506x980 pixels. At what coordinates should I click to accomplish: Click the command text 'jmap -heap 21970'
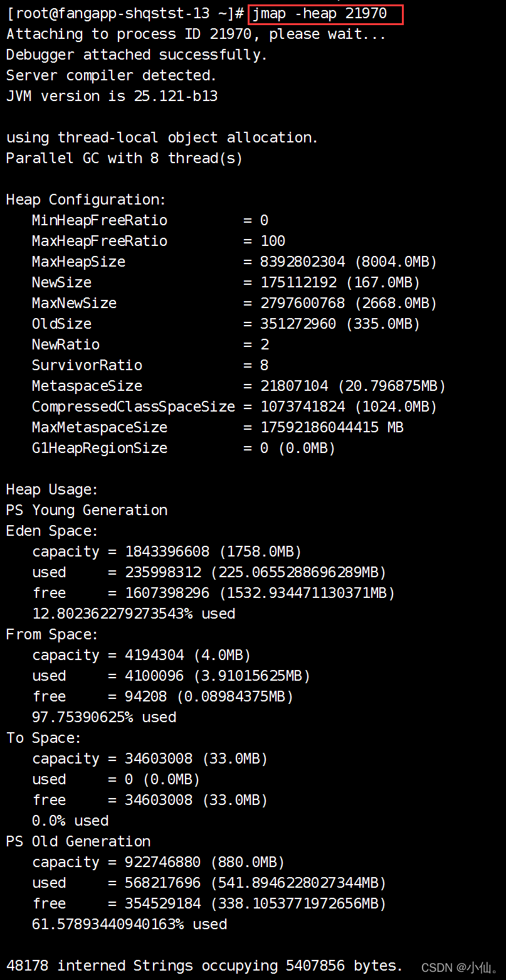(x=320, y=13)
